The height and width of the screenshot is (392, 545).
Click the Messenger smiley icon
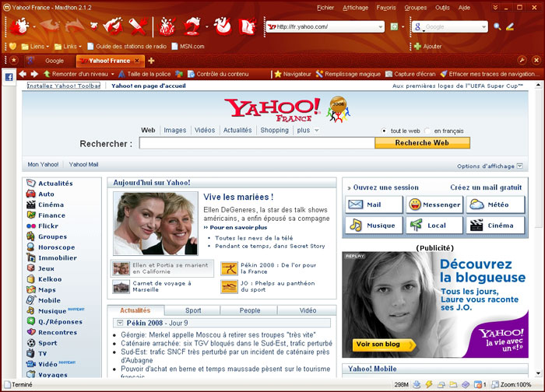(415, 205)
